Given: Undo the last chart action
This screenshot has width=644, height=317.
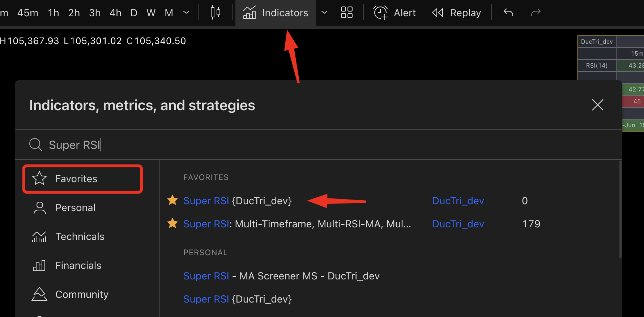Looking at the screenshot, I should pos(508,13).
